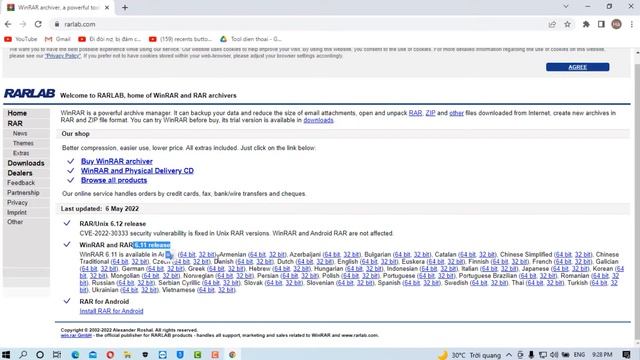Download Bulgarian 32 bit WinRAR

(422, 254)
